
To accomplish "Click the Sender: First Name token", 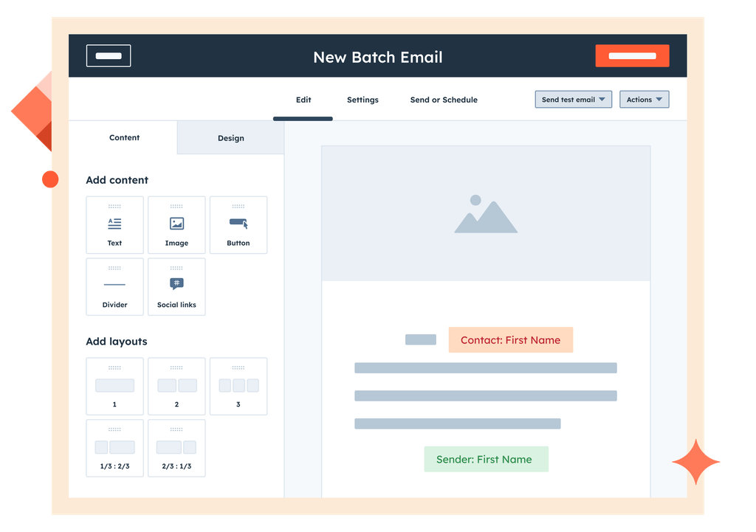I will click(x=486, y=459).
